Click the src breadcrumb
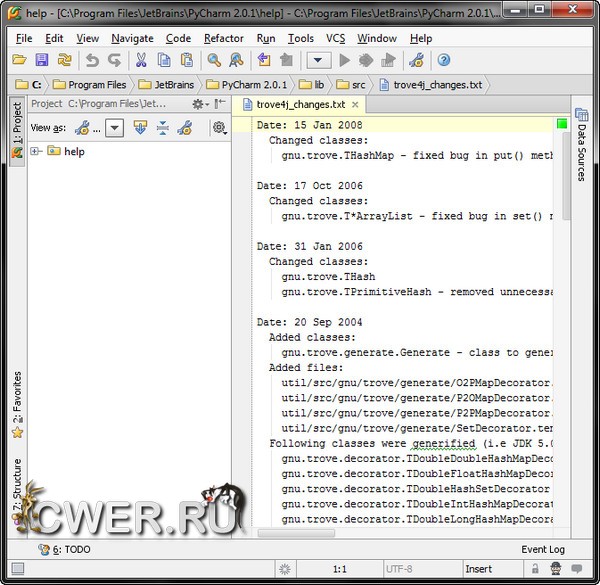The width and height of the screenshot is (600, 585). (351, 85)
